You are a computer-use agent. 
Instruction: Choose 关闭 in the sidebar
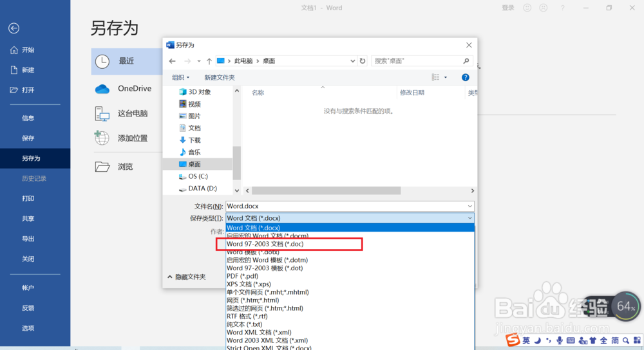tap(28, 259)
